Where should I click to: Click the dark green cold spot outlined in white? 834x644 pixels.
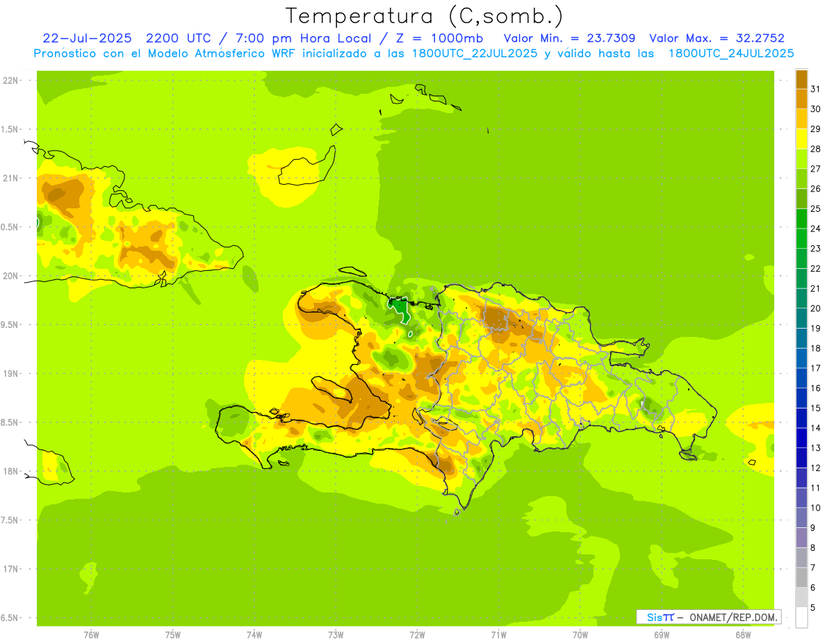(x=399, y=308)
